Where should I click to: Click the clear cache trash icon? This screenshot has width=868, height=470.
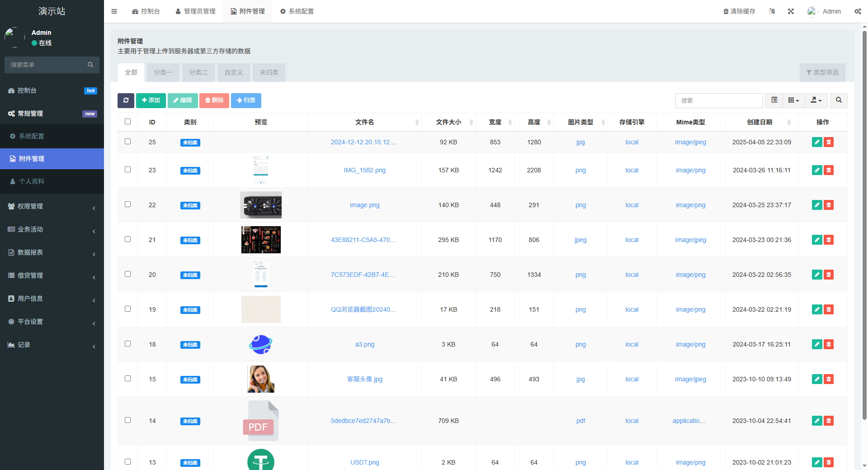click(x=725, y=11)
